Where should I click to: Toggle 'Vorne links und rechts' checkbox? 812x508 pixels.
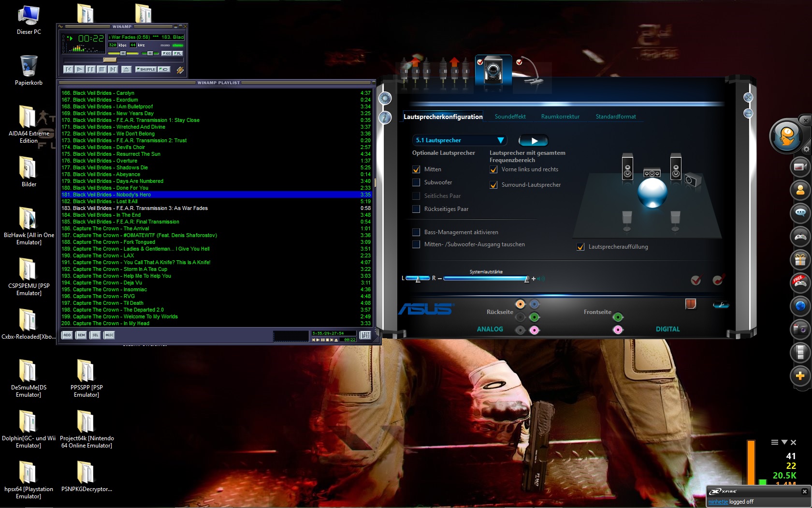(x=493, y=169)
